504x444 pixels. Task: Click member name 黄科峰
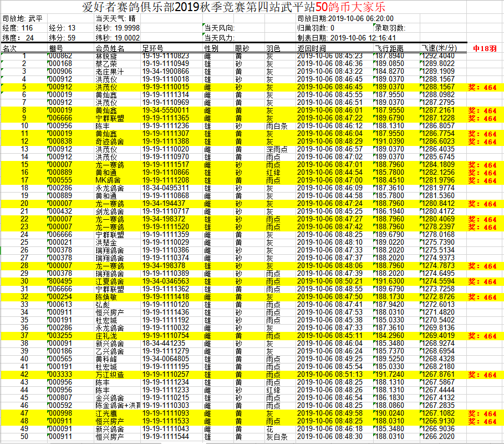click(106, 359)
